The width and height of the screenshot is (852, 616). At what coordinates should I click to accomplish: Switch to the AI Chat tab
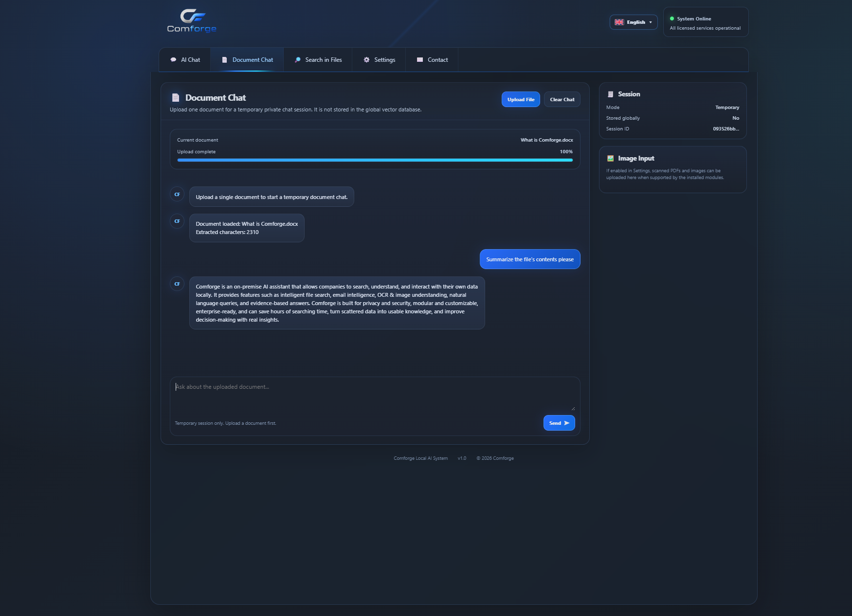tap(185, 60)
